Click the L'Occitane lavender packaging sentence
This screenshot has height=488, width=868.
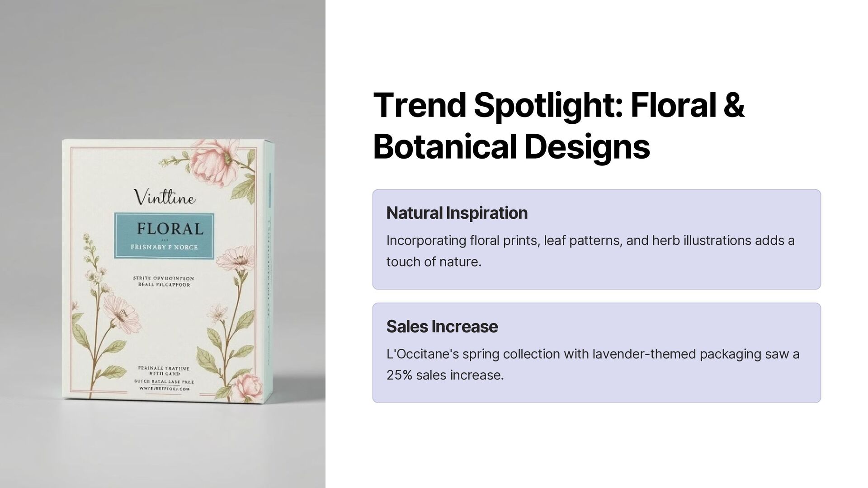[x=593, y=364]
